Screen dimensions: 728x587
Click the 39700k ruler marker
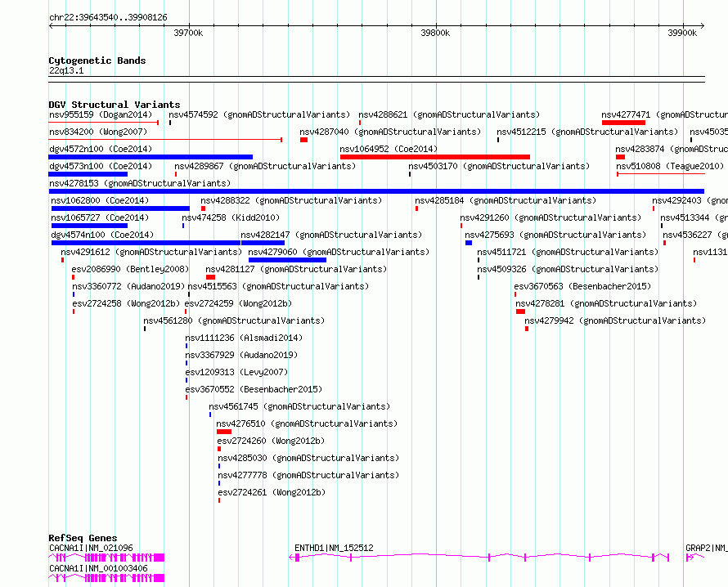click(x=188, y=33)
